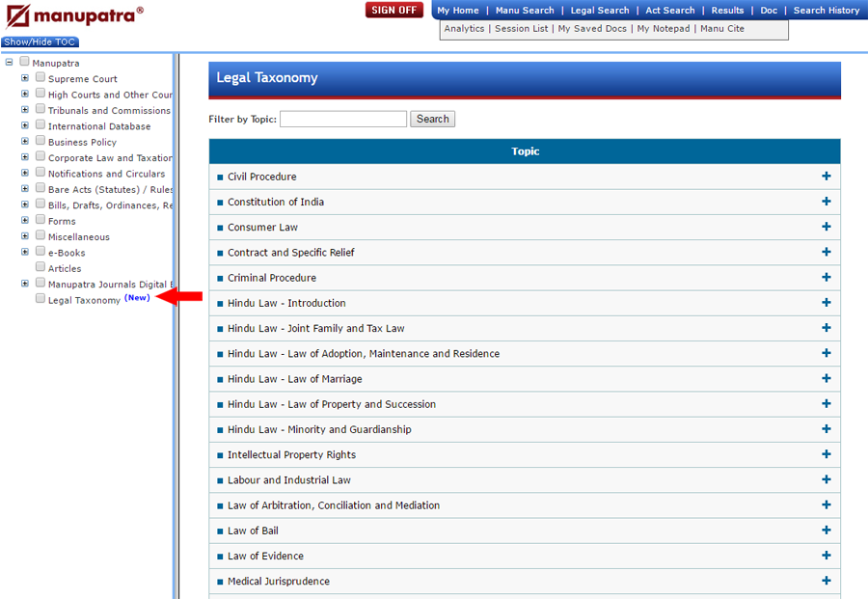Expand Law of Bail plus icon

coord(826,531)
